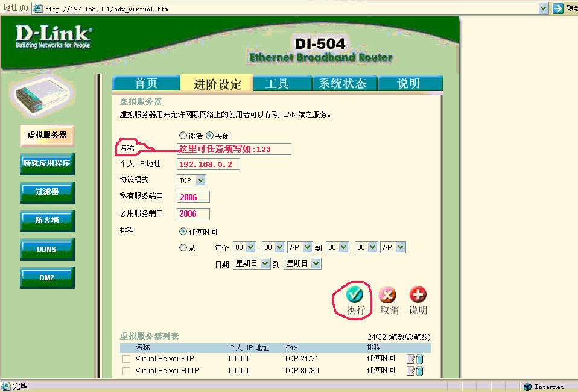This screenshot has width=578, height=392.
Task: Click the 说明 (Help) red plus icon
Action: click(418, 295)
